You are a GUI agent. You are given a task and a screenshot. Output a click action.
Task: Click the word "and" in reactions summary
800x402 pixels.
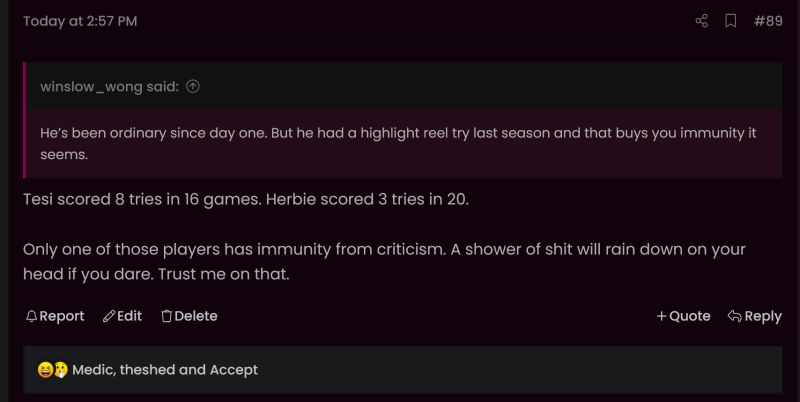tap(192, 370)
